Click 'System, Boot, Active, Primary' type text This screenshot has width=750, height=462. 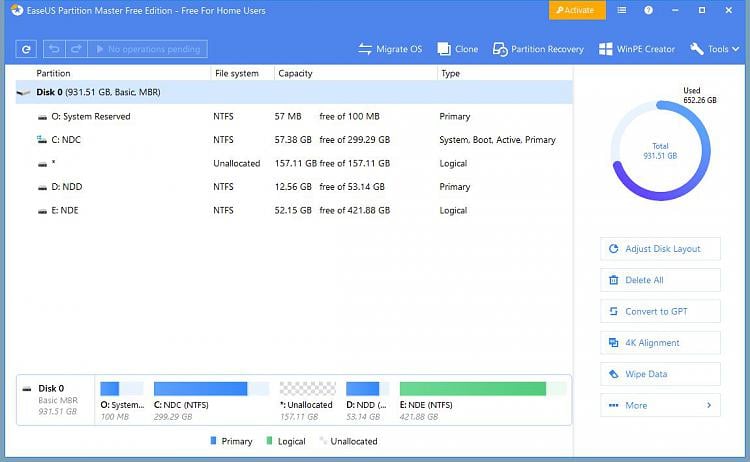pos(497,140)
